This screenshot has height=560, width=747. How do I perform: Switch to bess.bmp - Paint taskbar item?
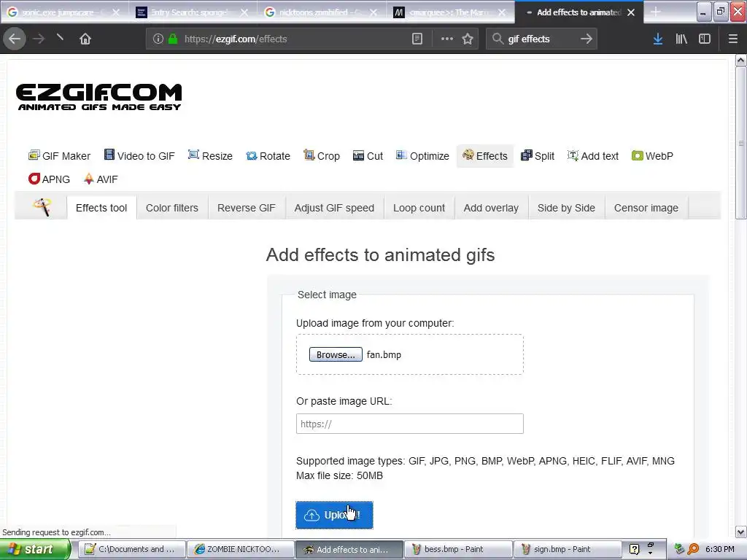(x=458, y=549)
